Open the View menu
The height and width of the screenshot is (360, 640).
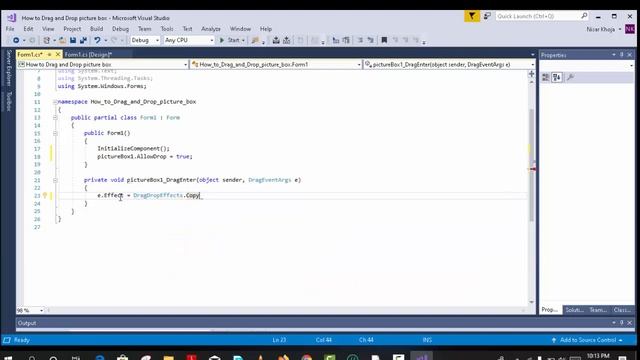pyautogui.click(x=48, y=29)
